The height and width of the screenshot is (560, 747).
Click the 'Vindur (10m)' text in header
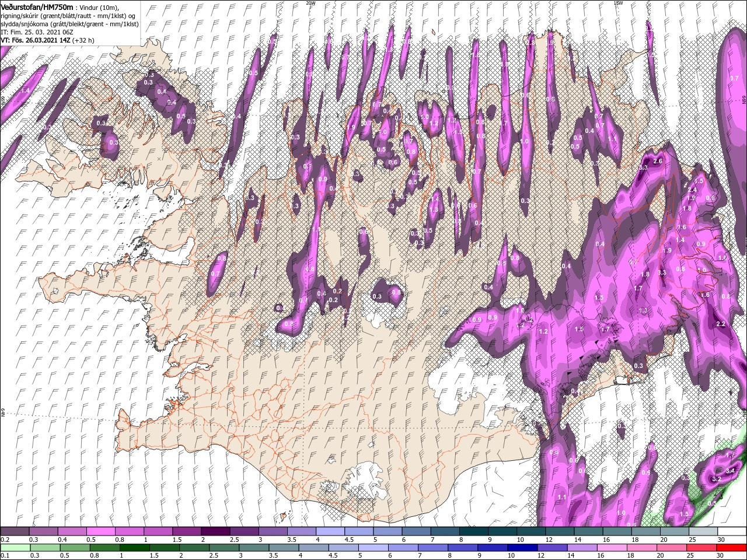(99, 7)
